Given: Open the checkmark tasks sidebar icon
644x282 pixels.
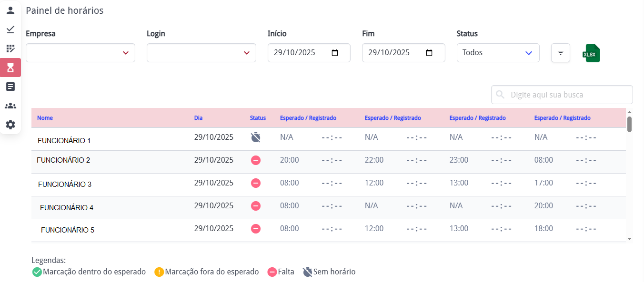Looking at the screenshot, I should point(10,29).
